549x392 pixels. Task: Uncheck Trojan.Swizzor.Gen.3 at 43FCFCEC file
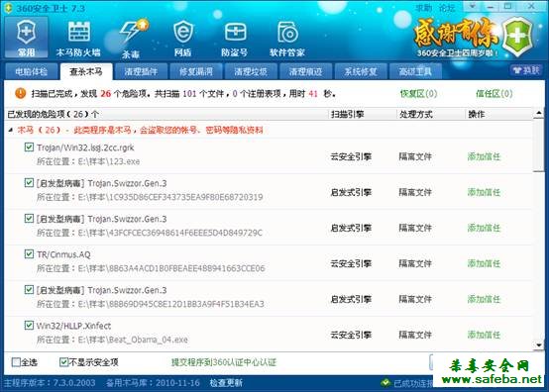(x=29, y=219)
